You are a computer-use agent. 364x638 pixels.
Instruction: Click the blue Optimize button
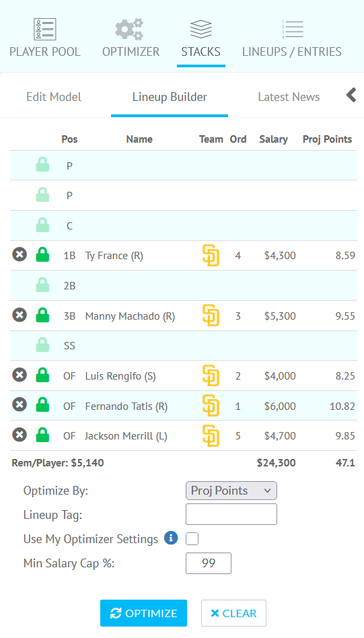143,613
